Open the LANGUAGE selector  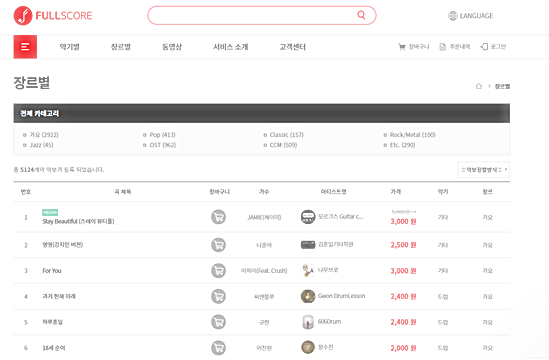(471, 16)
